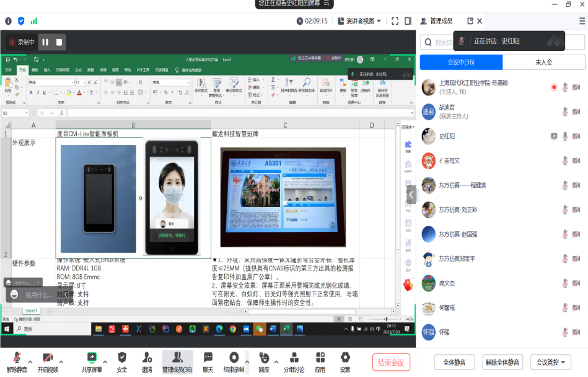Open the Apps (应用) icon
Image resolution: width=588 pixels, height=377 pixels.
pyautogui.click(x=320, y=360)
